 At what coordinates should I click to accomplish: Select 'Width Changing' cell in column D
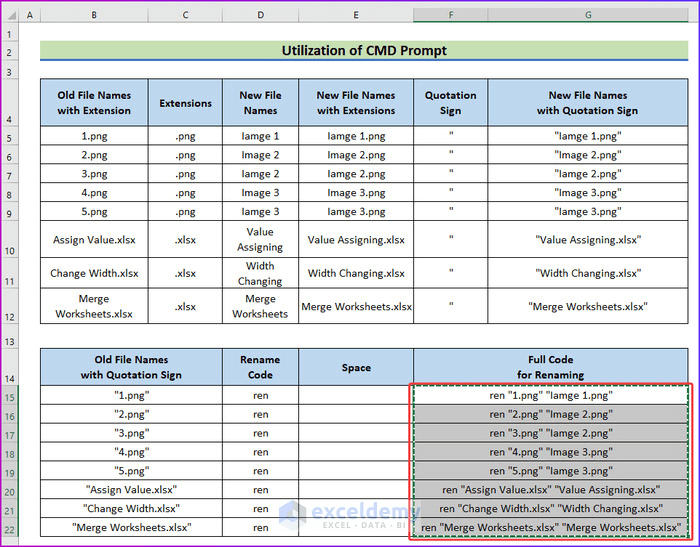click(260, 273)
